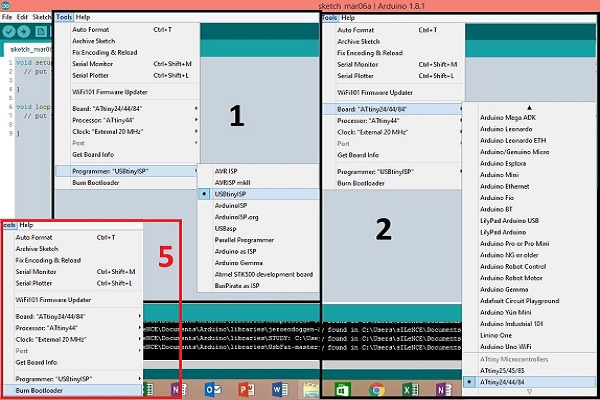
Task: Open the Windows Store taskbar icon
Action: tap(342, 390)
